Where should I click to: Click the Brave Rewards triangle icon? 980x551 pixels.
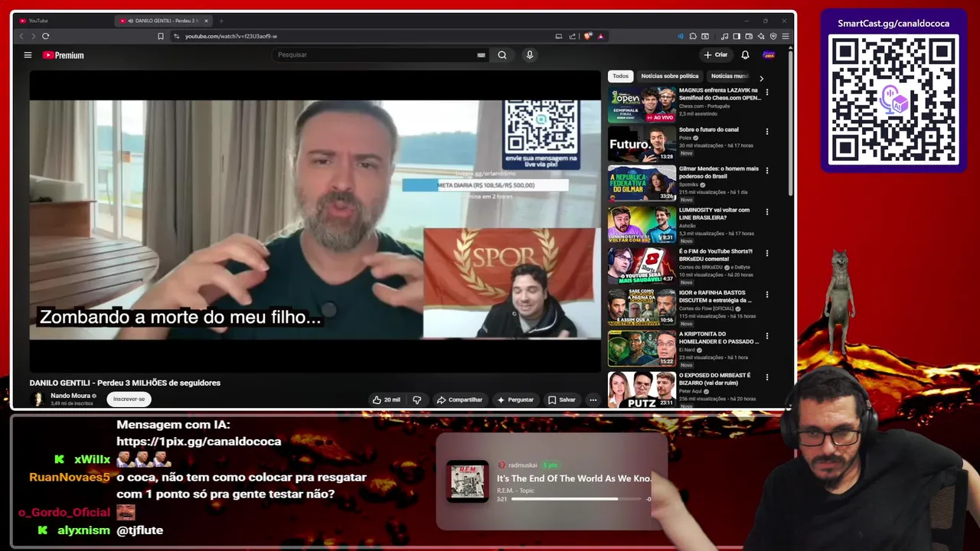pyautogui.click(x=600, y=36)
